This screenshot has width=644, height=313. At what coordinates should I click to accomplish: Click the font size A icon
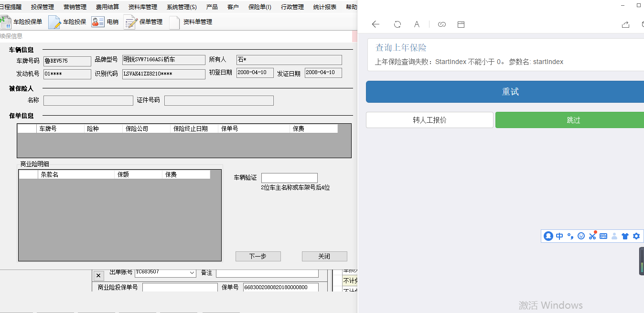pos(417,24)
